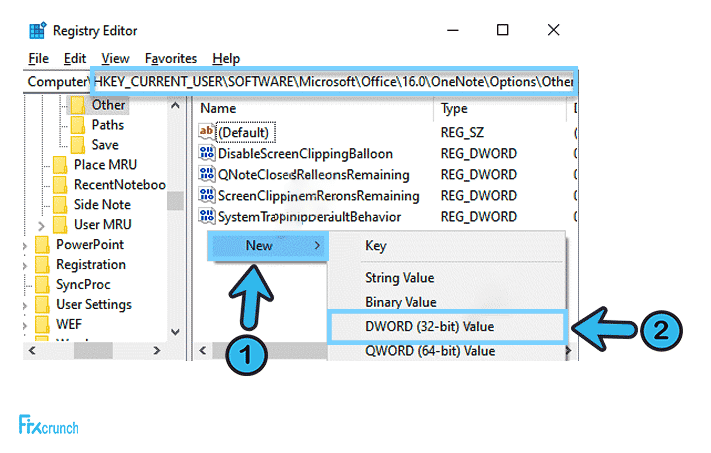711x453 pixels.
Task: Open the View menu
Action: [115, 58]
